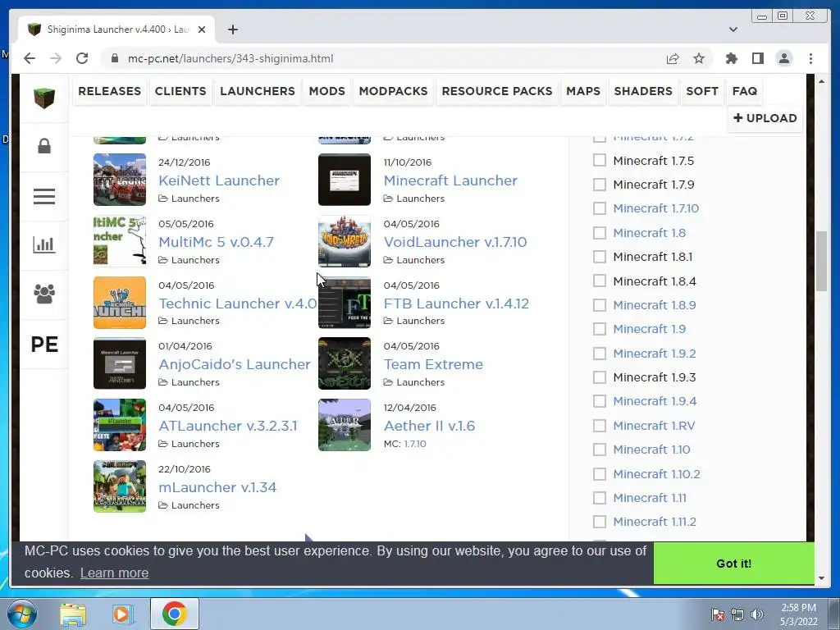The height and width of the screenshot is (630, 840).
Task: Open Learn more cookie link
Action: (114, 573)
